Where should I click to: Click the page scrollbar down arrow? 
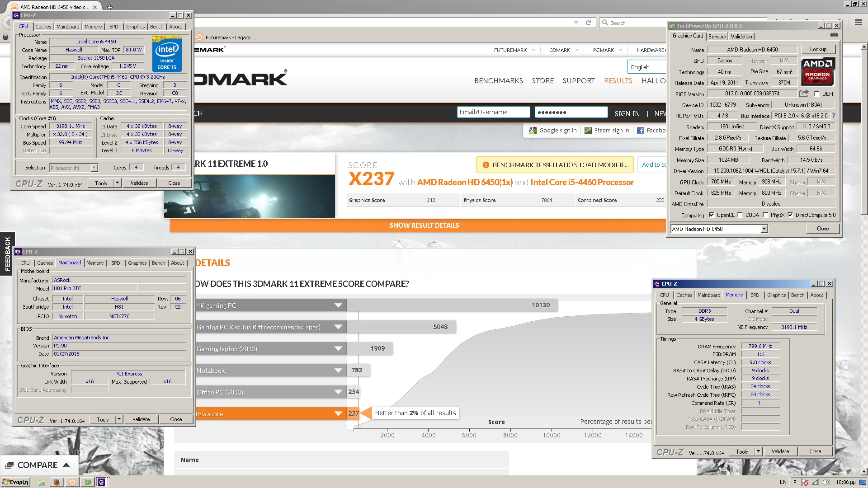(864, 472)
